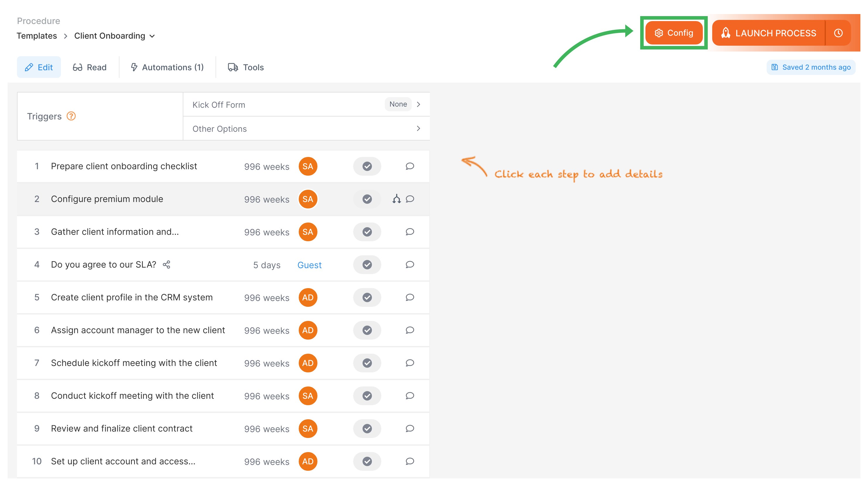Expand the Kick Off Form trigger option
This screenshot has height=486, width=868.
306,105
